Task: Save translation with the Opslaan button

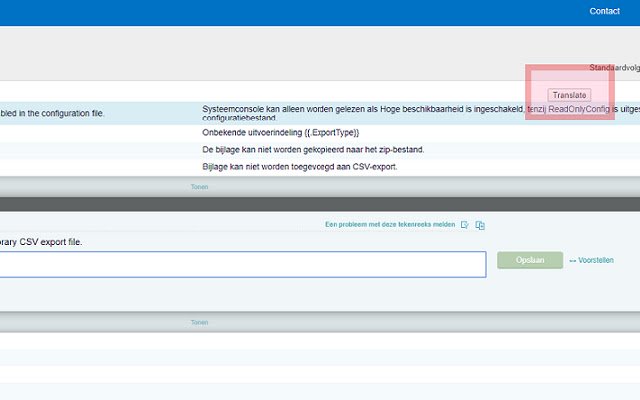Action: (530, 260)
